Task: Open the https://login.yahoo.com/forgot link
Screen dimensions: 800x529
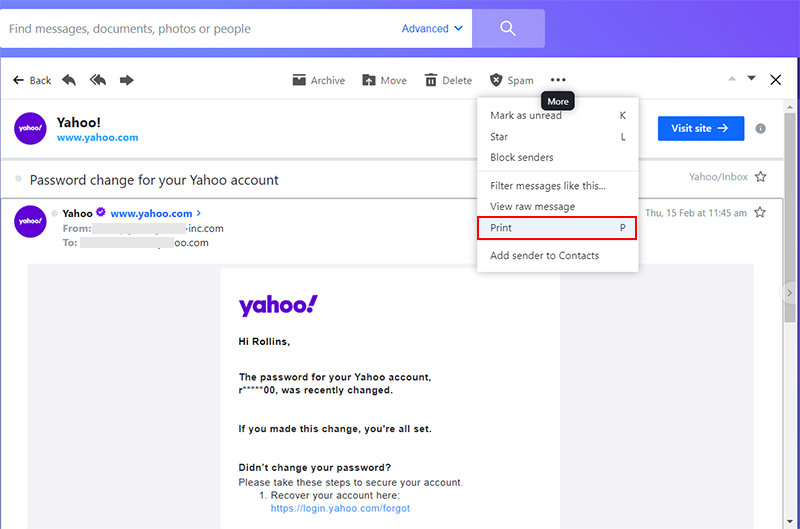Action: [x=340, y=509]
